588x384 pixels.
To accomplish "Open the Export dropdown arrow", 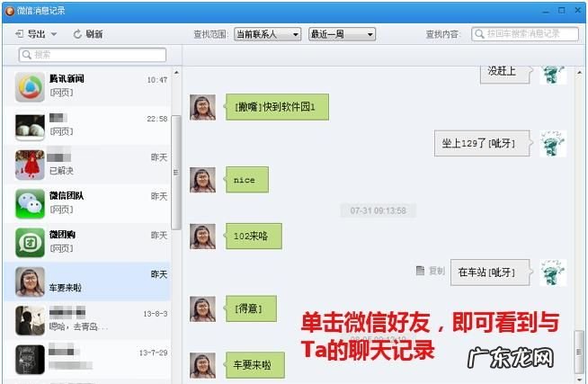I will pyautogui.click(x=54, y=34).
